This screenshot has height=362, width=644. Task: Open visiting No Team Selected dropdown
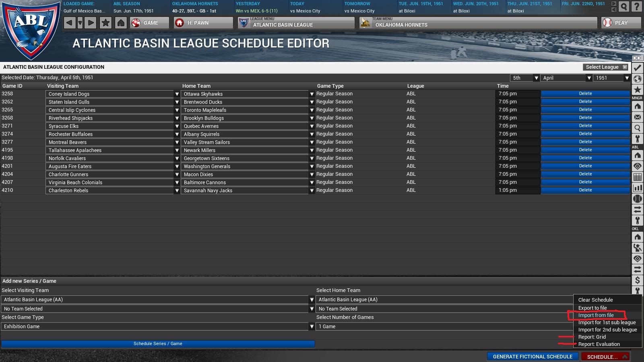tap(158, 309)
